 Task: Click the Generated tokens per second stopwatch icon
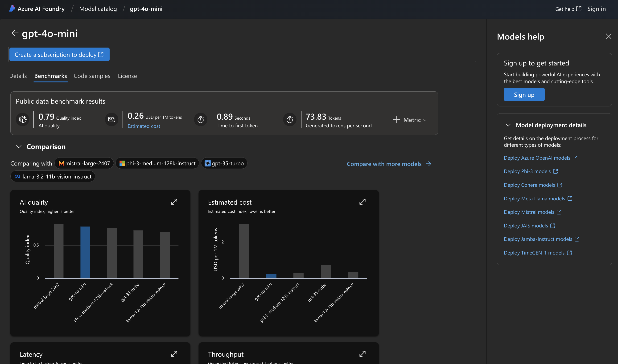(x=290, y=120)
